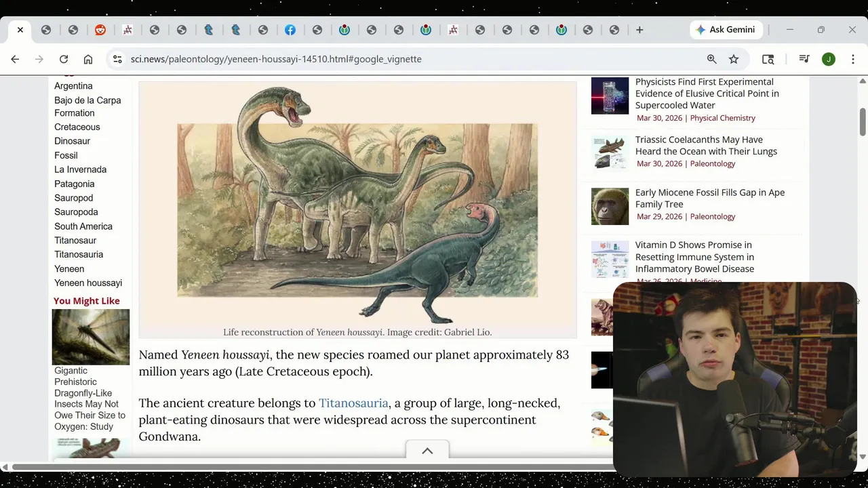The width and height of the screenshot is (868, 488).
Task: Open South America tag link
Action: click(83, 226)
